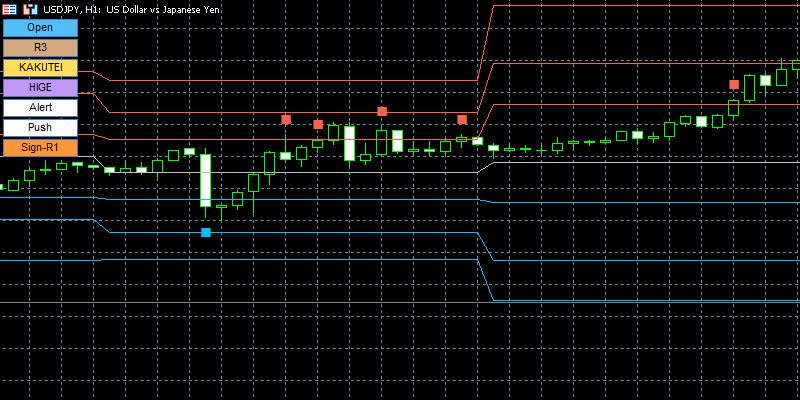800x400 pixels.
Task: Toggle the HIGE button
Action: (x=40, y=87)
